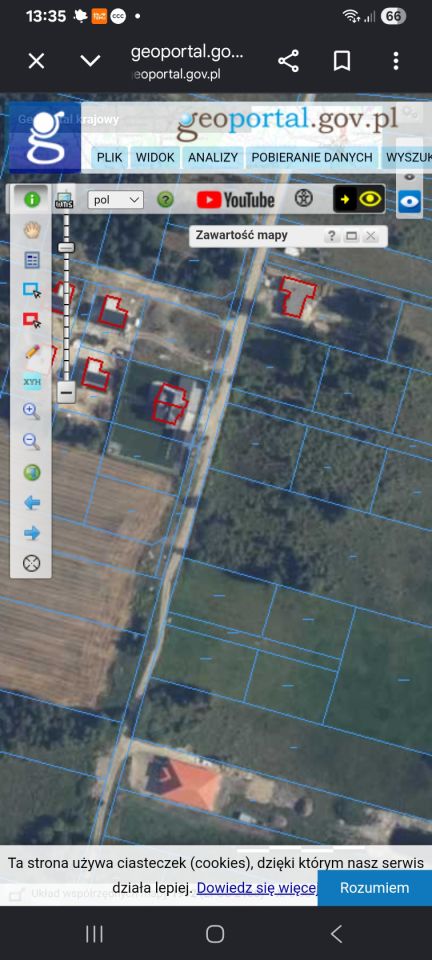432x960 pixels.
Task: Open the PLIK menu
Action: (110, 157)
